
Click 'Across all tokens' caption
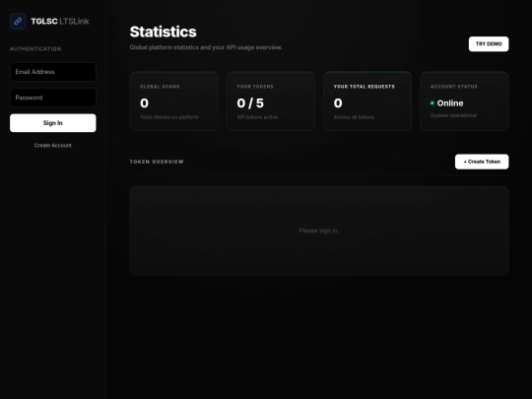coord(354,117)
